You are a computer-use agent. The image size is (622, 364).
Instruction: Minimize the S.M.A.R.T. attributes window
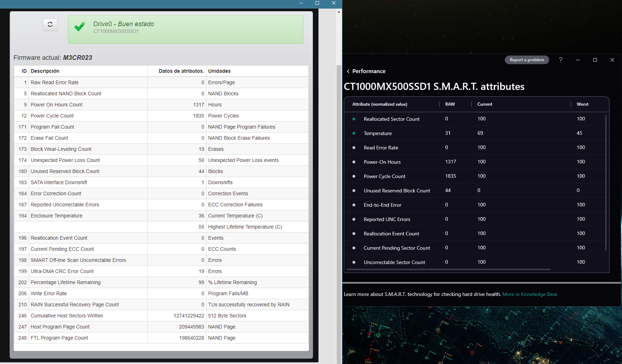point(578,60)
